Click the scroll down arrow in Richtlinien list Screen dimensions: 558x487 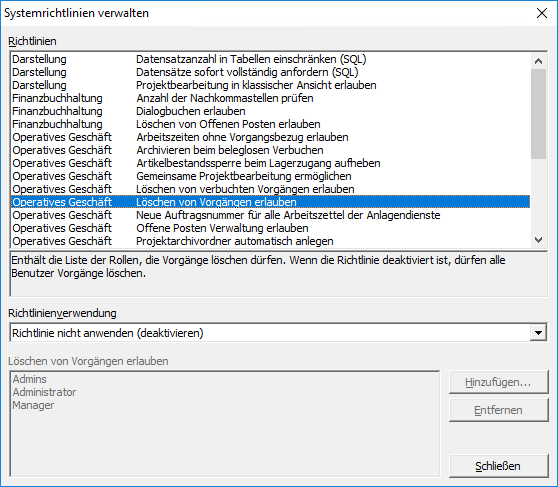click(538, 240)
